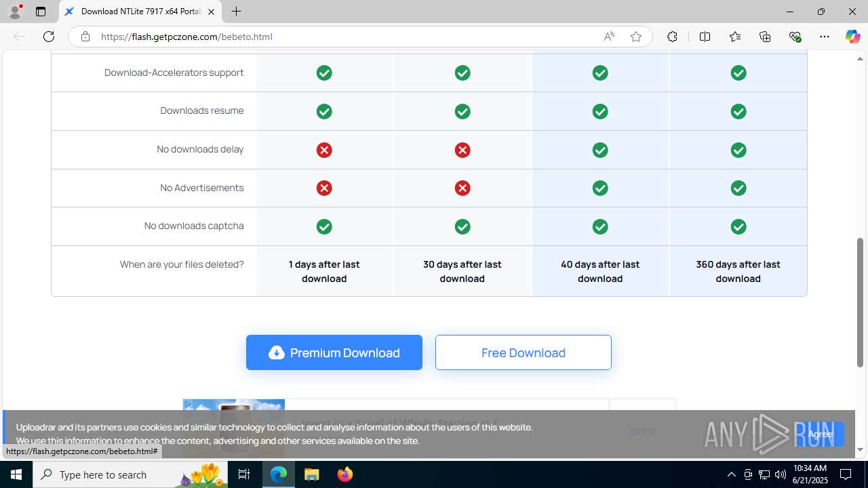This screenshot has width=868, height=488.
Task: Toggle Split screen icon
Action: tap(705, 37)
